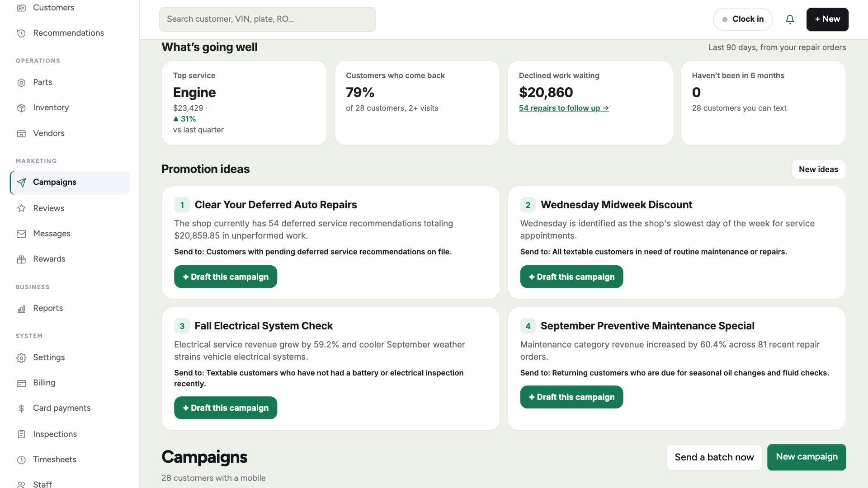Select the Top service Engine card
This screenshot has width=868, height=488.
[x=244, y=103]
